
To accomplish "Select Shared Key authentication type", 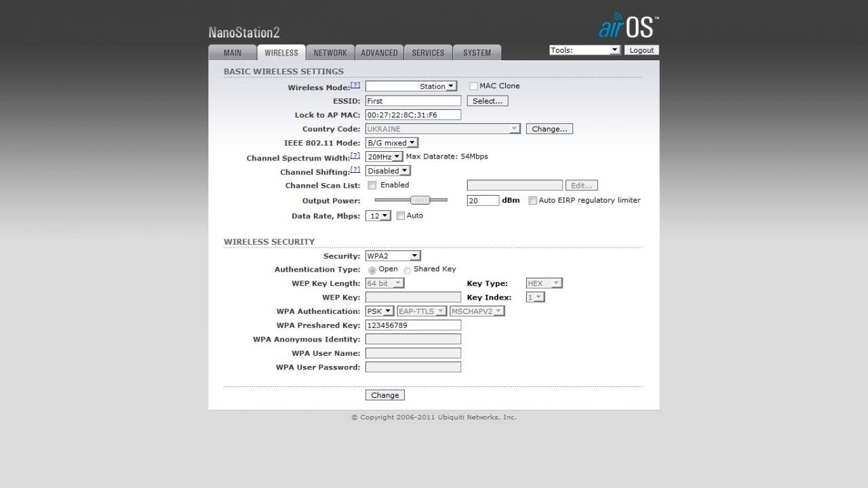I will pyautogui.click(x=407, y=270).
